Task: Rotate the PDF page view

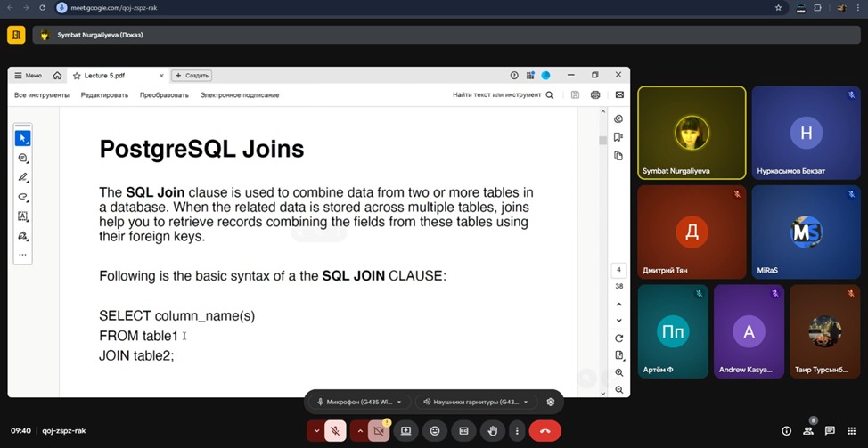Action: (618, 338)
